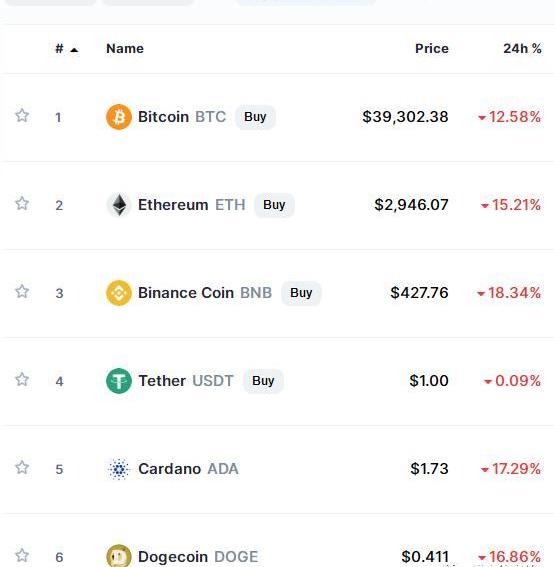Screen dimensions: 554x567
Task: Click the Cardano dotted logo icon
Action: (119, 469)
